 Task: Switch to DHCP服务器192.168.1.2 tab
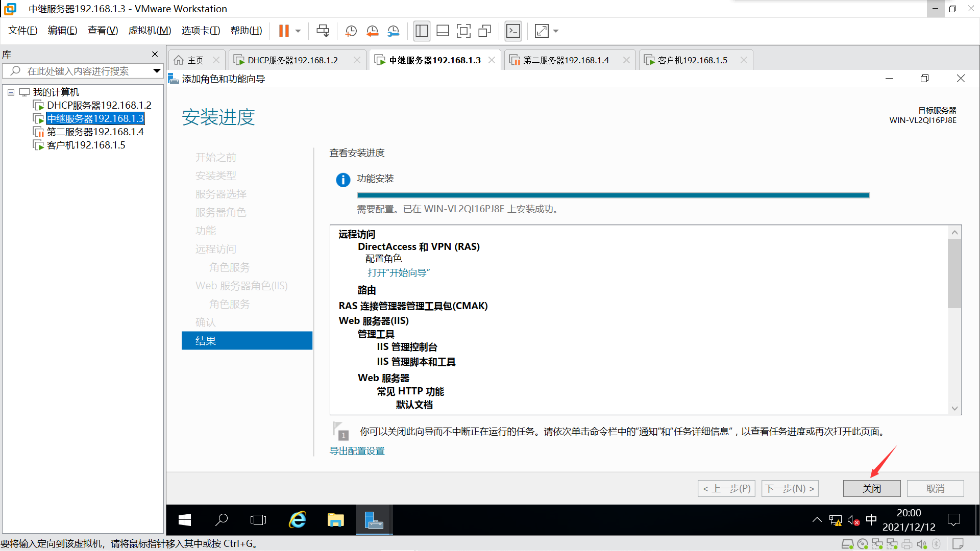(293, 60)
